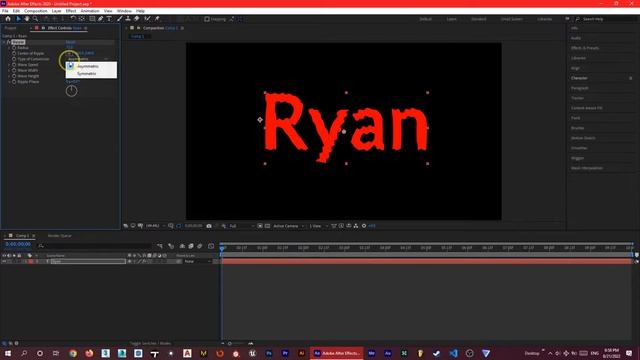Click the Frame Blending icon in timeline
The height and width of the screenshot is (360, 640).
pos(191,246)
